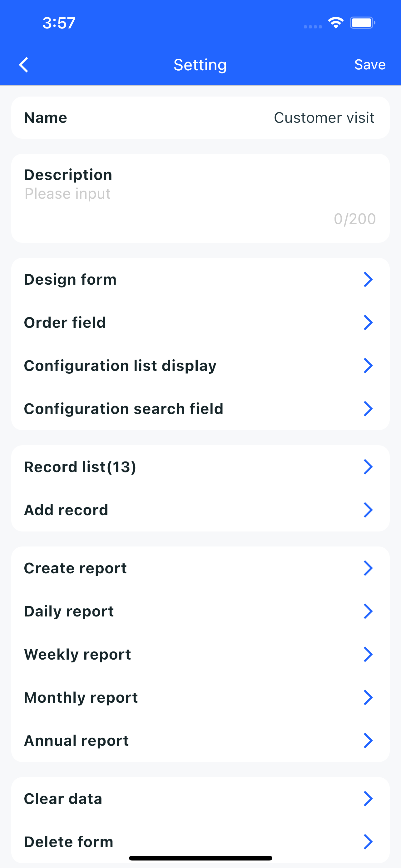Screen dimensions: 401x868
Task: Open Record list(13)
Action: pos(200,467)
